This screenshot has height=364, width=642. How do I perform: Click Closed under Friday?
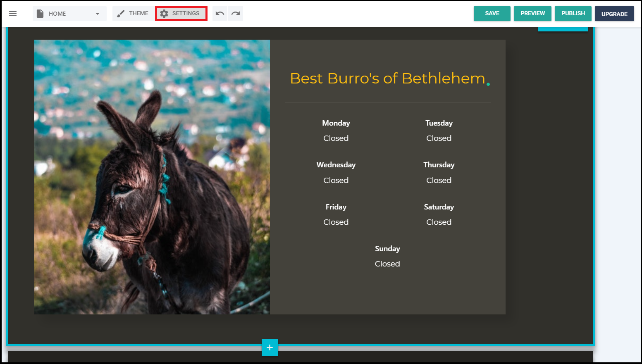tap(336, 222)
